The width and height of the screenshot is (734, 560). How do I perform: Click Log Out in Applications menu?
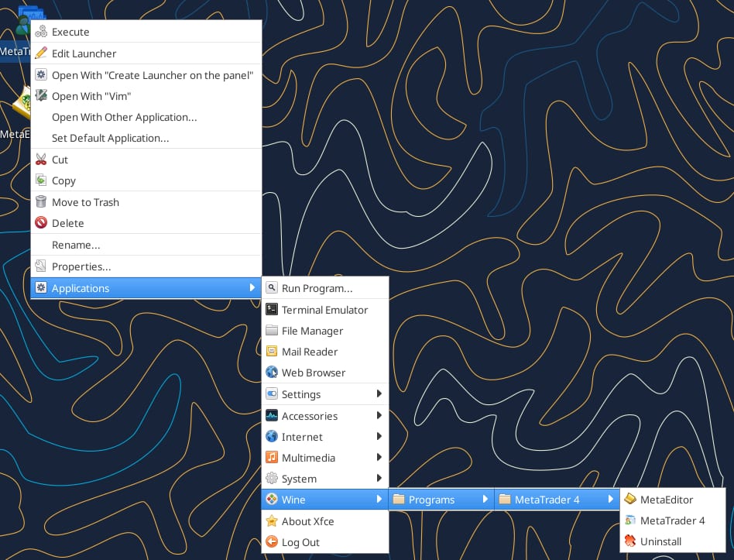pyautogui.click(x=300, y=542)
